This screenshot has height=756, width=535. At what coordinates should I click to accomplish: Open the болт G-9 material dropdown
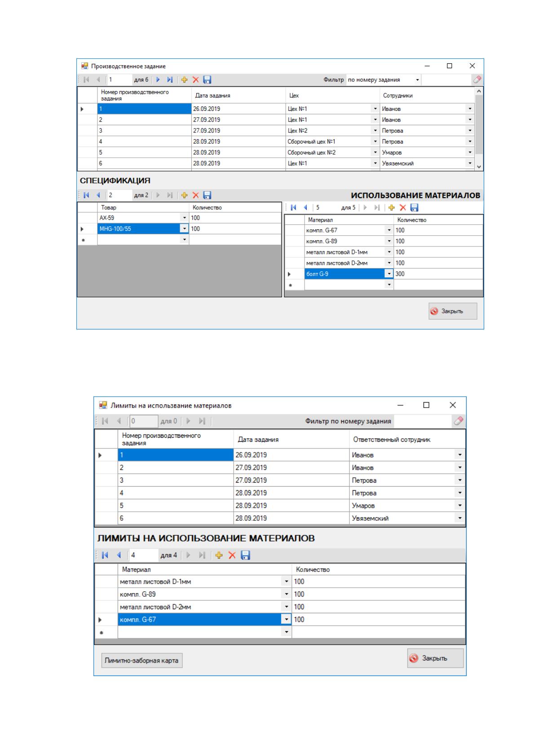coord(389,274)
